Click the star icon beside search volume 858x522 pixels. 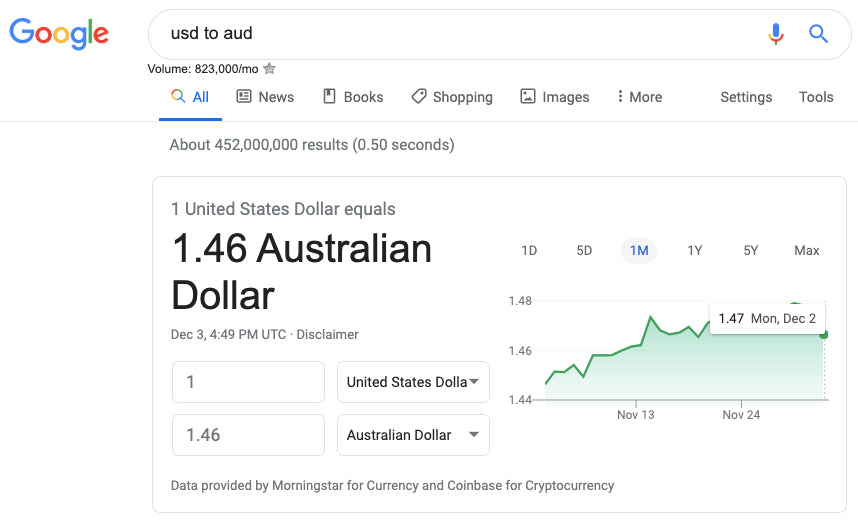tap(269, 69)
